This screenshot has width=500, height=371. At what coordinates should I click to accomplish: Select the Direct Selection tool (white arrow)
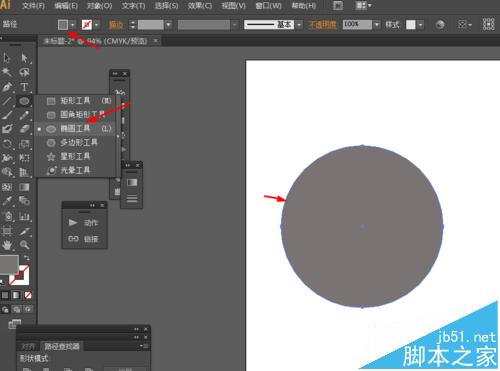click(24, 58)
